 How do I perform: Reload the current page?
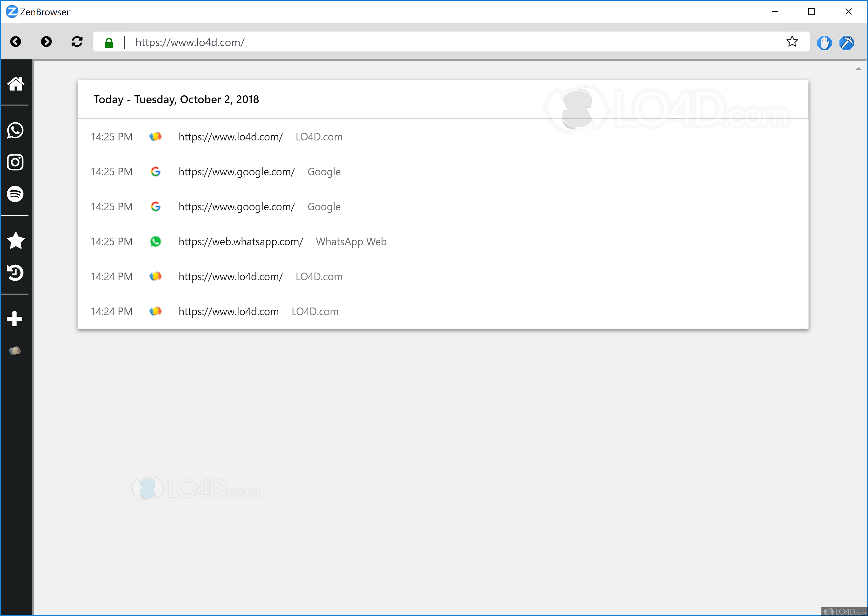(x=77, y=42)
